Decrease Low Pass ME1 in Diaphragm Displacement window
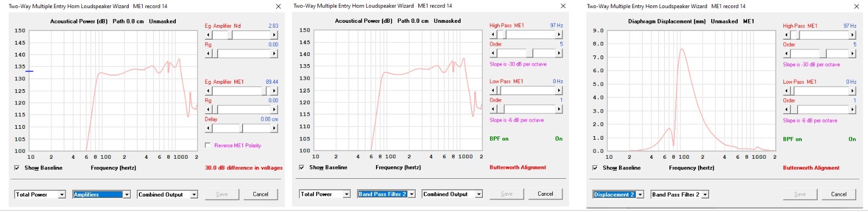This screenshot has width=868, height=212. [787, 91]
